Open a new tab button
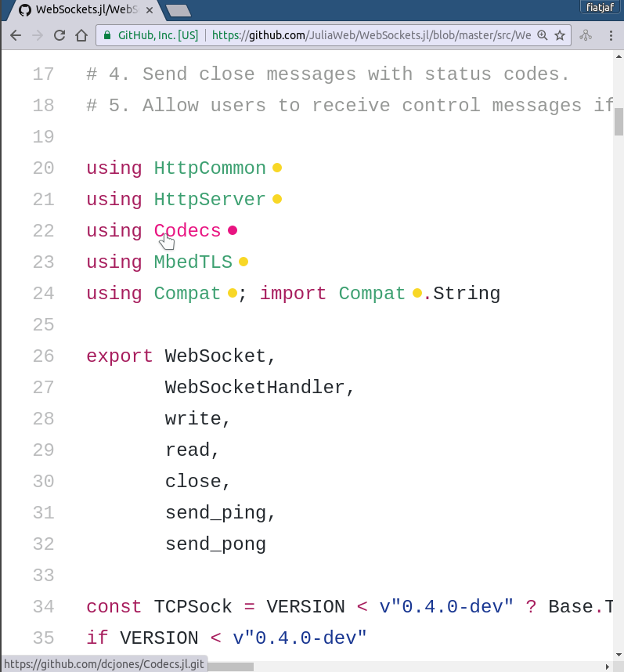Image resolution: width=624 pixels, height=672 pixels. pyautogui.click(x=179, y=10)
